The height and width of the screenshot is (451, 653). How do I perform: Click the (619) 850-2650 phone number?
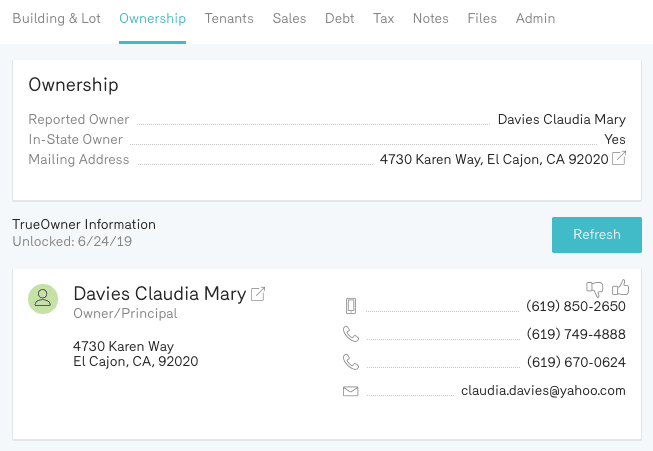point(576,307)
